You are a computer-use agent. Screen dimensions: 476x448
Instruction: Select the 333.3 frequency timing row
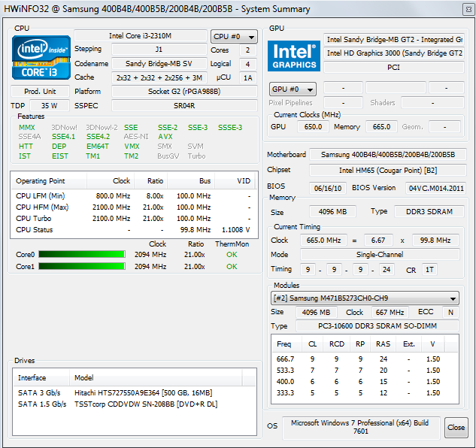pos(365,393)
